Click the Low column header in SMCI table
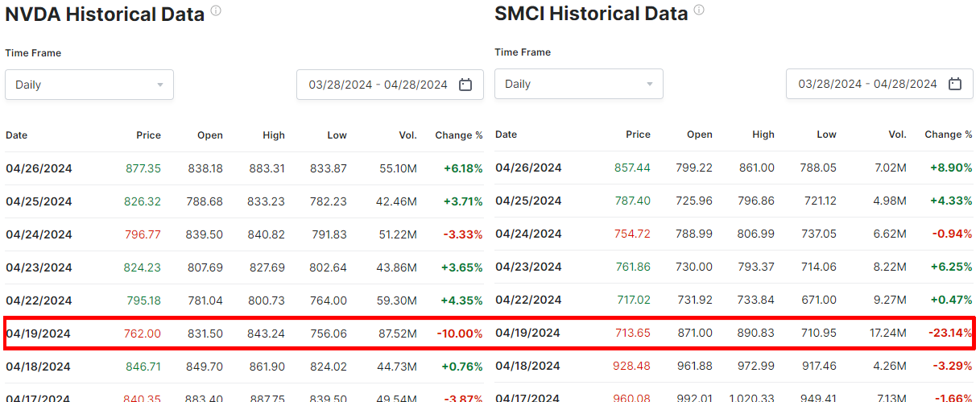The height and width of the screenshot is (402, 980). (827, 135)
